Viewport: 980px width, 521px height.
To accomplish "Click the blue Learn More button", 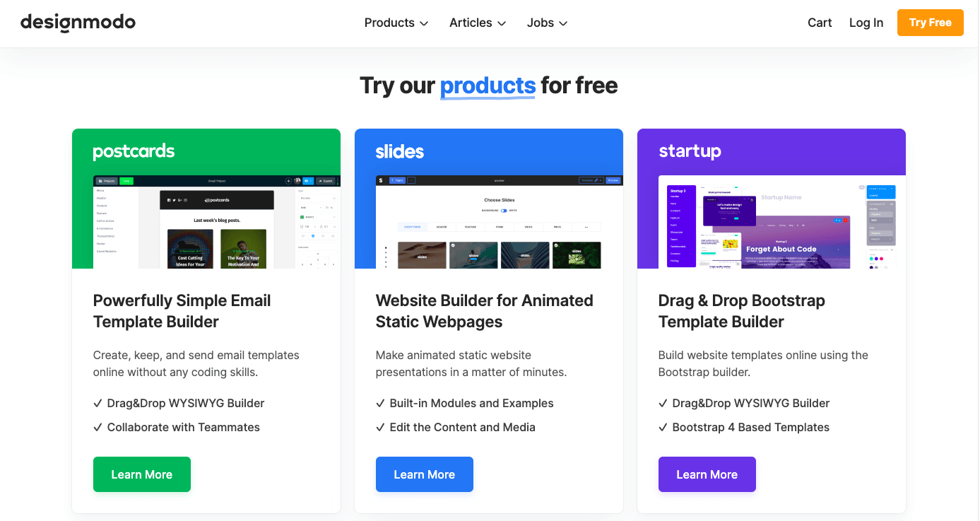I will [425, 474].
